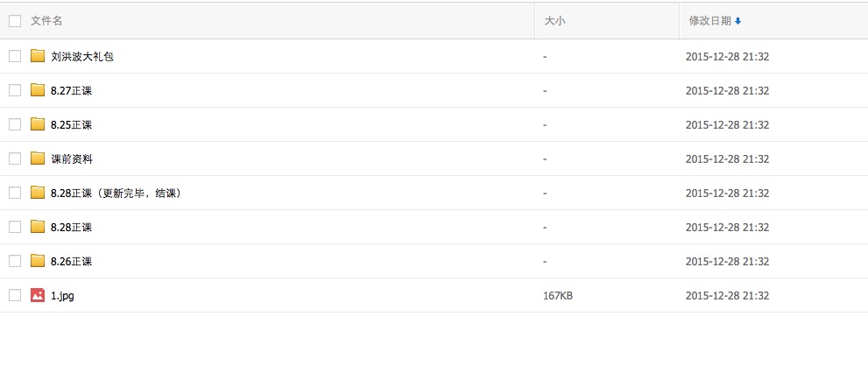Viewport: 868px width, 366px height.
Task: Click the blue sort arrow beside 修改日期
Action: [x=738, y=21]
